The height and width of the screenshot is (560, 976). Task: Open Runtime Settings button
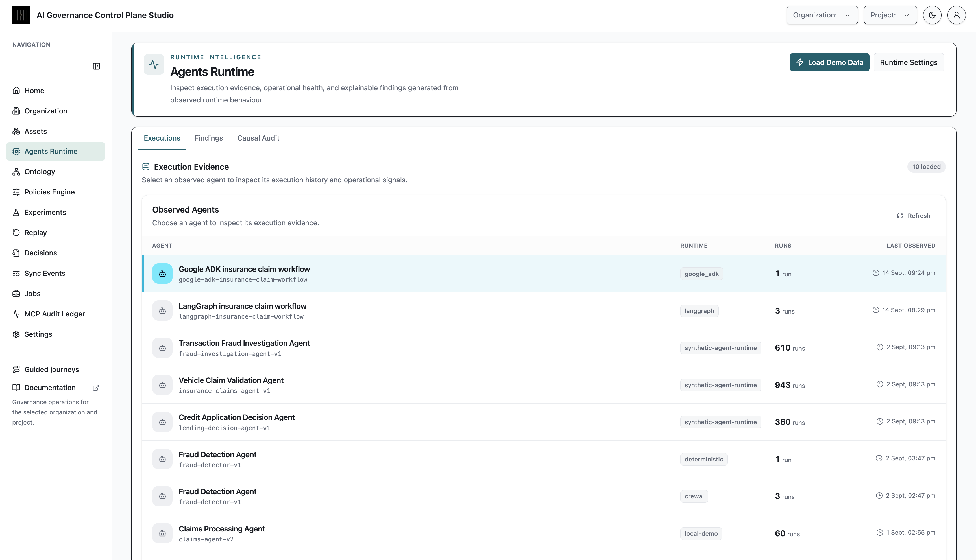[908, 62]
